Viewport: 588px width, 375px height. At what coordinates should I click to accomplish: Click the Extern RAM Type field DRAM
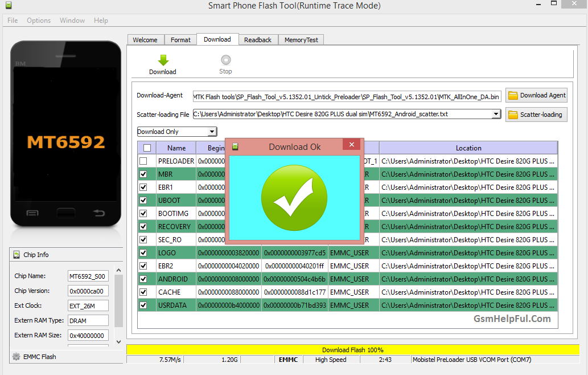point(88,320)
